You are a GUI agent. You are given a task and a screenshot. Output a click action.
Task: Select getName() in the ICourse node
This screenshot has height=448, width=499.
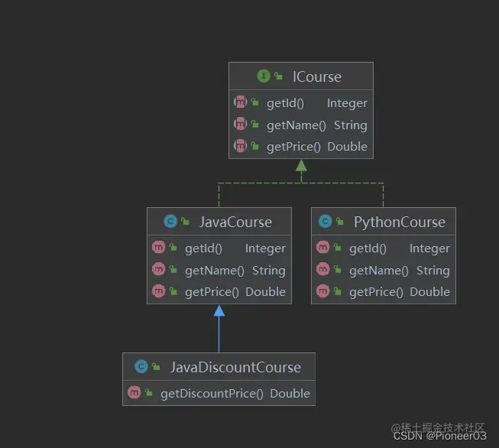pyautogui.click(x=296, y=125)
